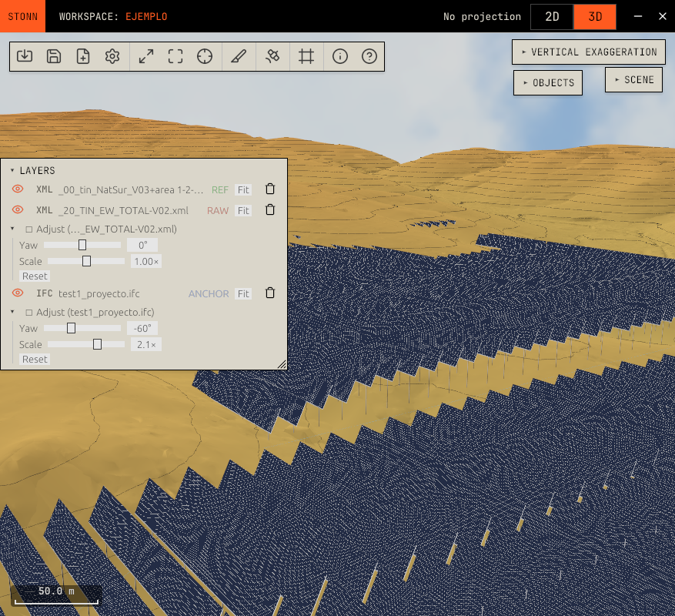The width and height of the screenshot is (675, 616).
Task: Click the -60° yaw value field
Action: point(142,328)
